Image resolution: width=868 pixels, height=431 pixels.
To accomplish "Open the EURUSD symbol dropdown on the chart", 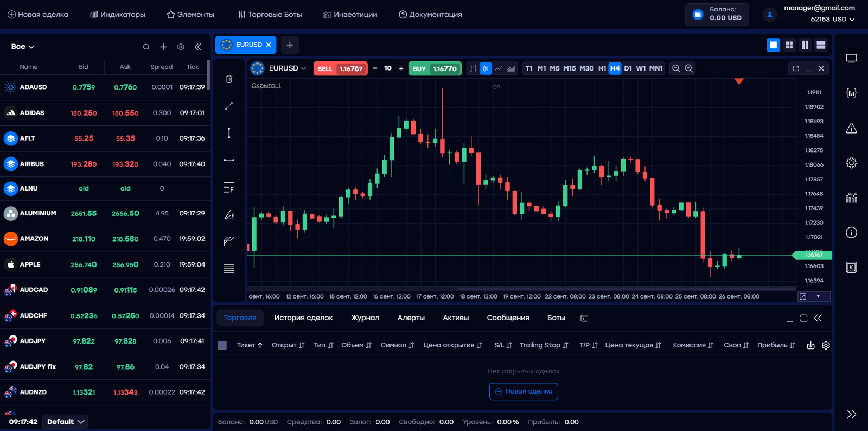I will [x=288, y=68].
